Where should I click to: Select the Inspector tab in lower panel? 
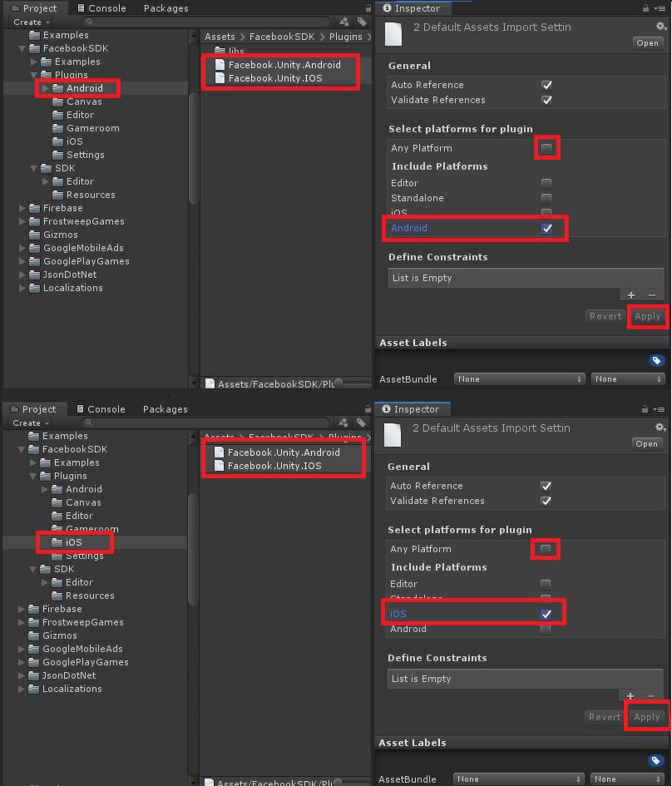[412, 409]
